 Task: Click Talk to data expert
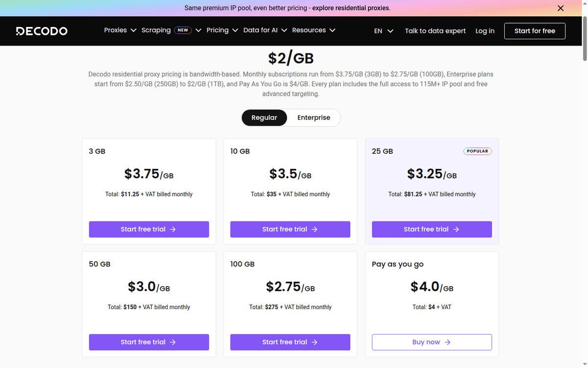point(435,31)
